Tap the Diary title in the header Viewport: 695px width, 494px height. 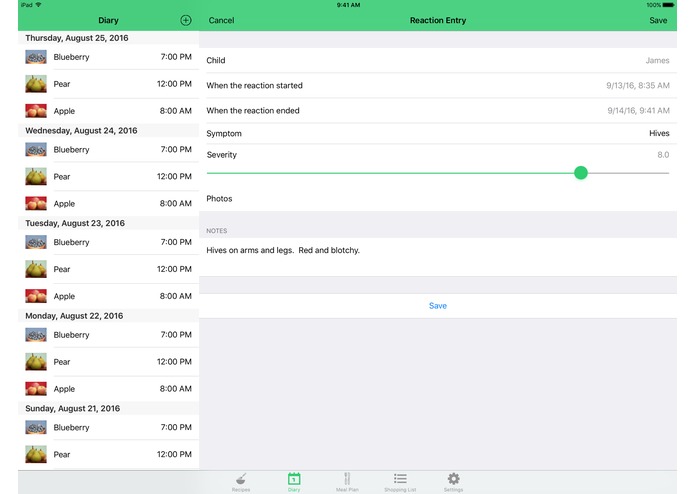pyautogui.click(x=108, y=20)
